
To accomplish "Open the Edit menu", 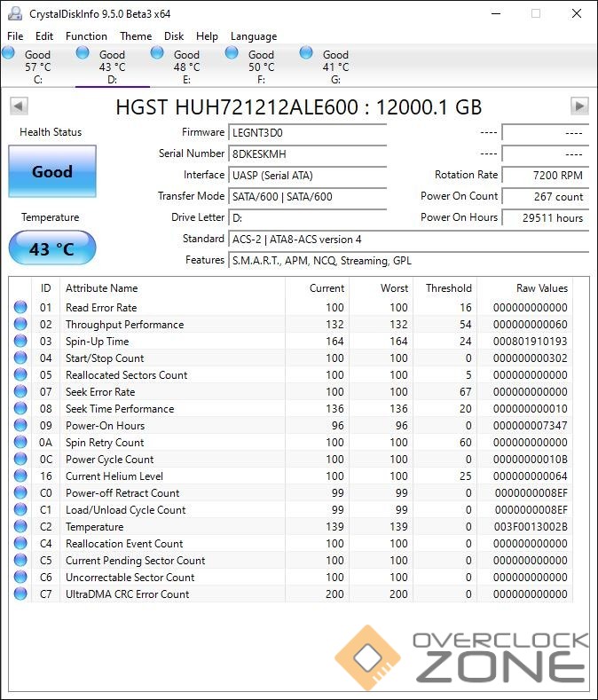I will tap(44, 36).
